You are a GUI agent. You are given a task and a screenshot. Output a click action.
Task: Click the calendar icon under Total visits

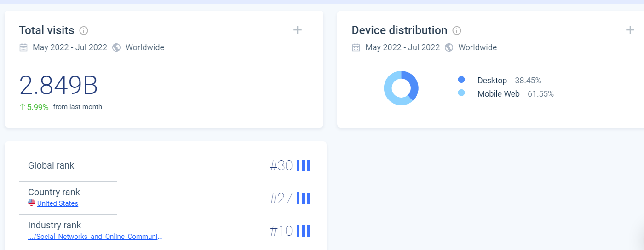coord(23,47)
